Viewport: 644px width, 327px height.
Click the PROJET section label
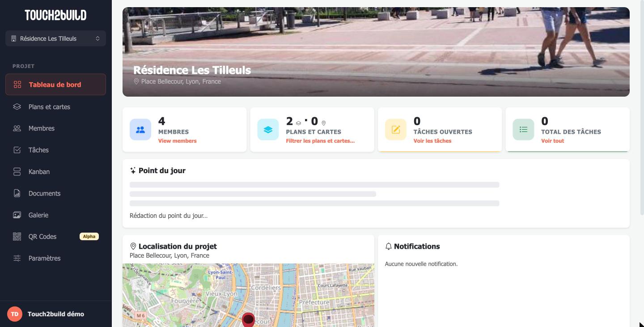[x=23, y=66]
